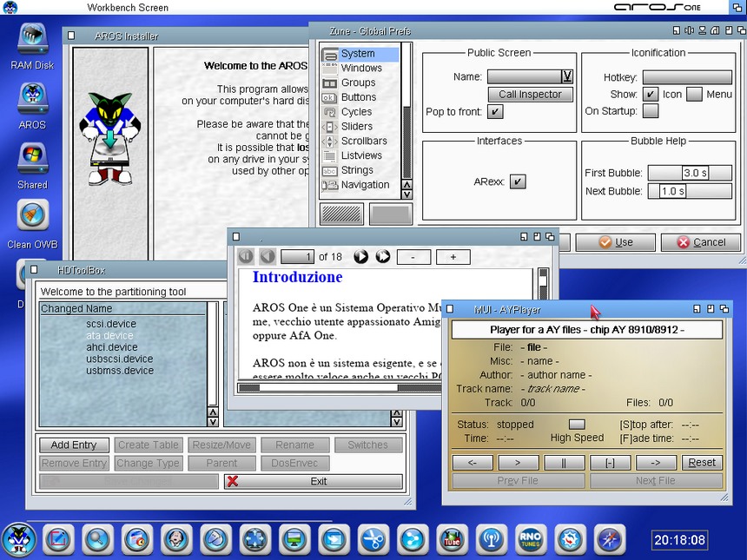Launch the compass browser dock icon
The image size is (747, 560).
609,539
